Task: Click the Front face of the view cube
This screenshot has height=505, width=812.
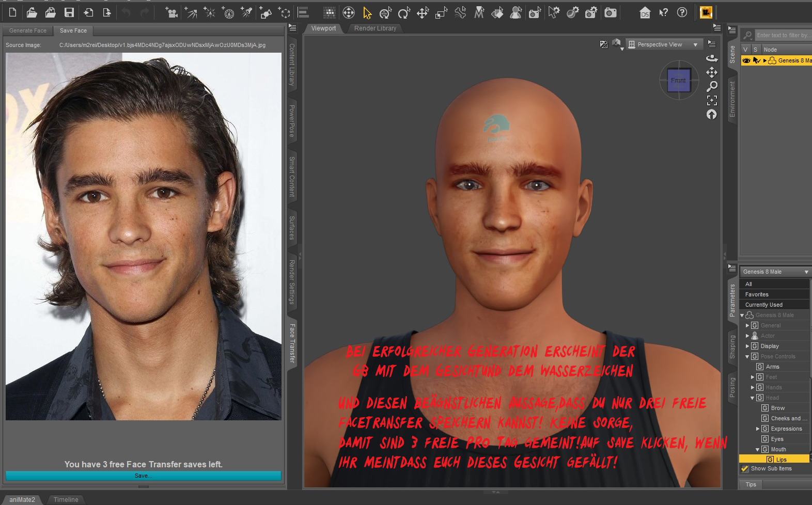Action: pyautogui.click(x=679, y=81)
